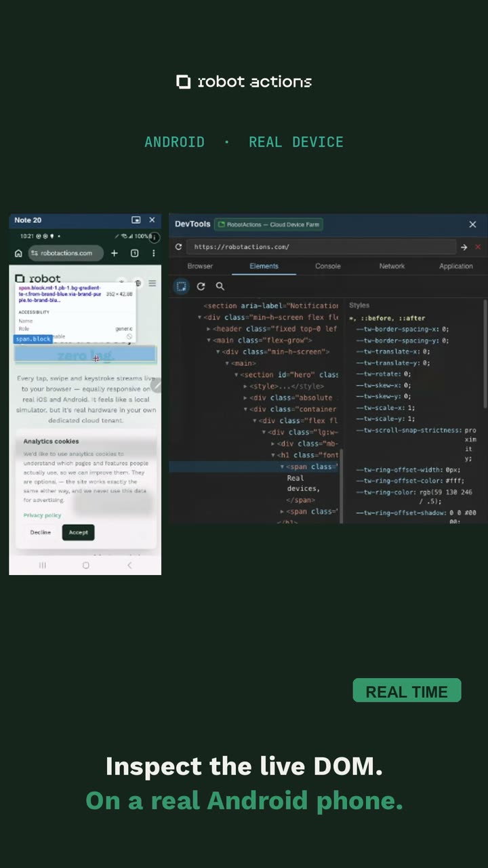
Task: Expand the div class="mb- node
Action: coord(272,444)
